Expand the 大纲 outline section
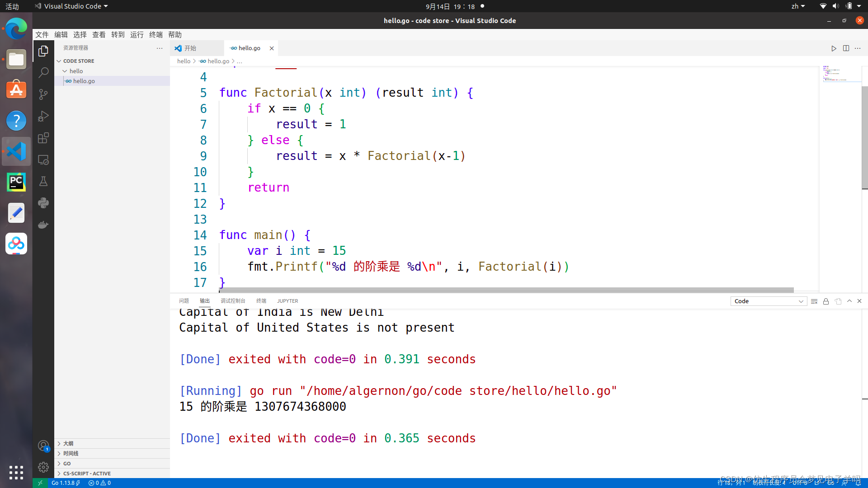This screenshot has height=488, width=868. [x=112, y=444]
